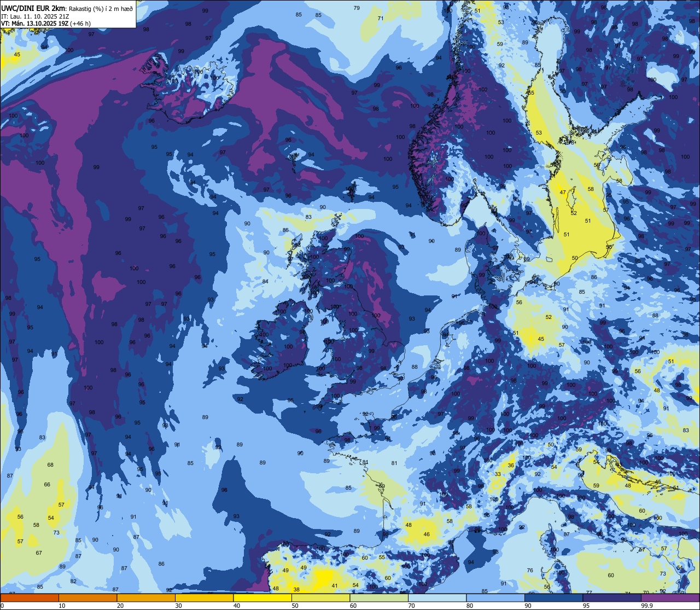Click the '(+46 h)' forecast offset text
The height and width of the screenshot is (610, 700).
coord(80,24)
